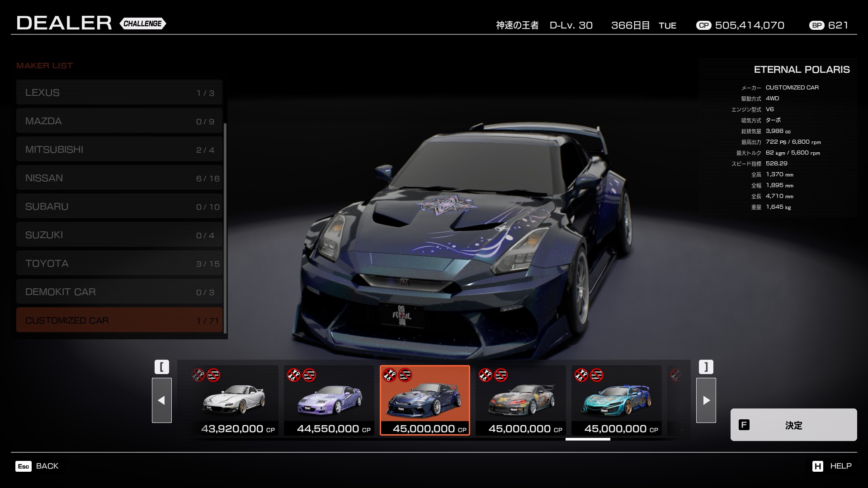Select the teal car thumbnail
Screen dimensions: 868x488
point(617,400)
